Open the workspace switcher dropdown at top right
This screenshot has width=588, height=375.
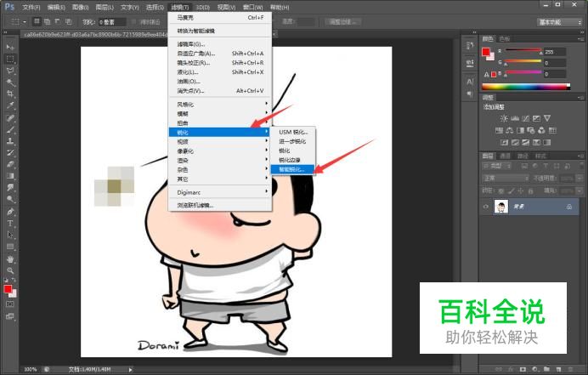click(x=559, y=22)
